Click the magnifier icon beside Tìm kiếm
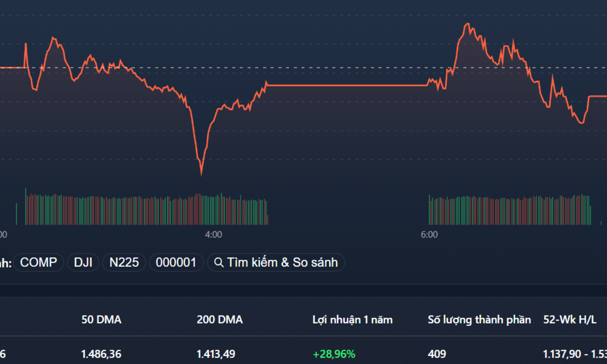 [x=219, y=263]
